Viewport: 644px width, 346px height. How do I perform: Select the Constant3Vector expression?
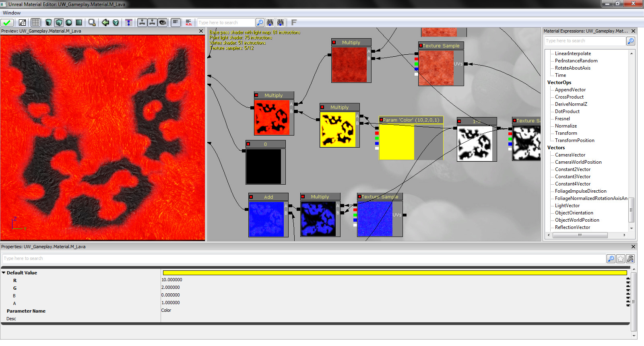click(573, 177)
